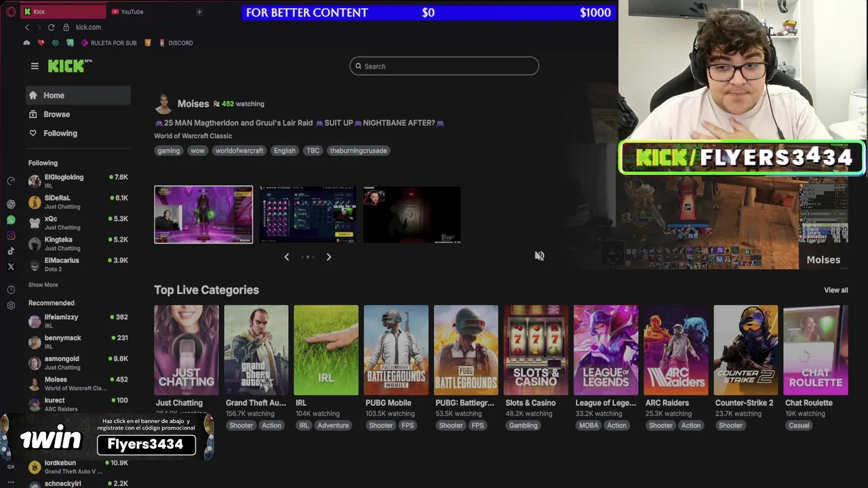Click World of Warcraft Classic category link
868x488 pixels.
pos(193,136)
